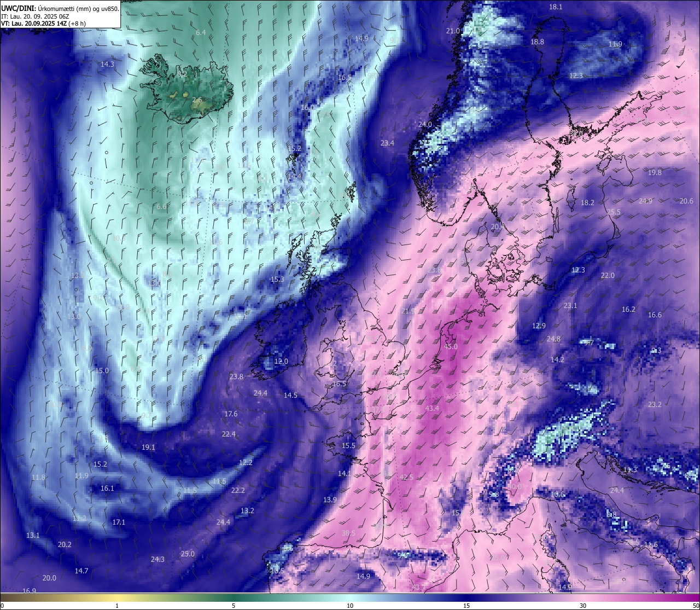Screen dimensions: 700x610
Task: Click the 16.1 map value
Action: pyautogui.click(x=107, y=488)
